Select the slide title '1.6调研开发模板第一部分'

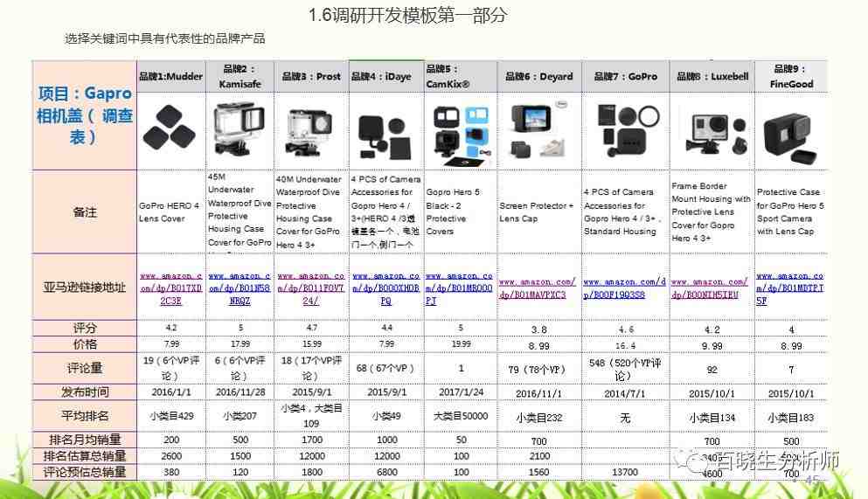click(x=407, y=15)
